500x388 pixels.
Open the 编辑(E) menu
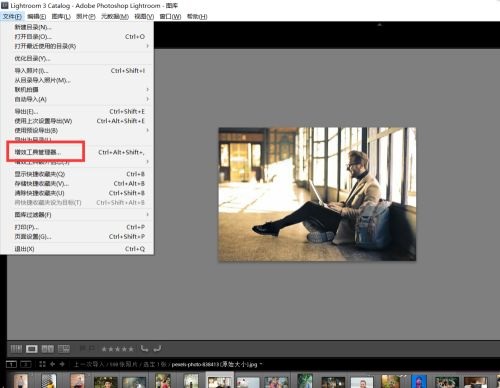[37, 16]
